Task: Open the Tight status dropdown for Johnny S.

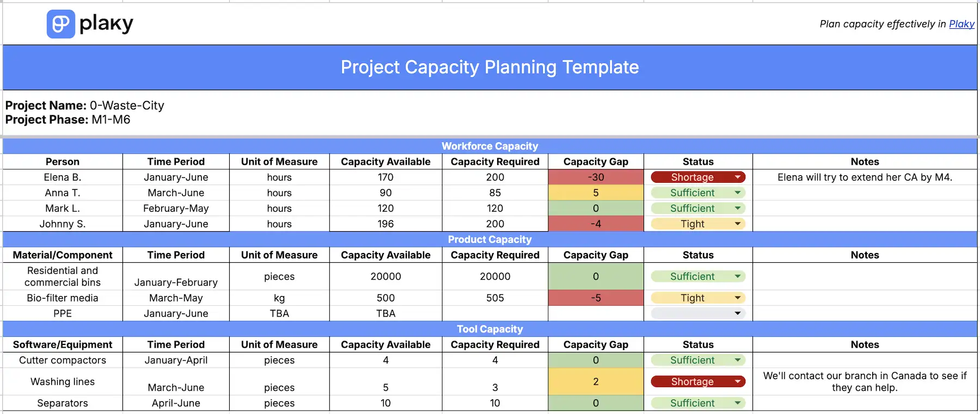Action: click(x=738, y=224)
